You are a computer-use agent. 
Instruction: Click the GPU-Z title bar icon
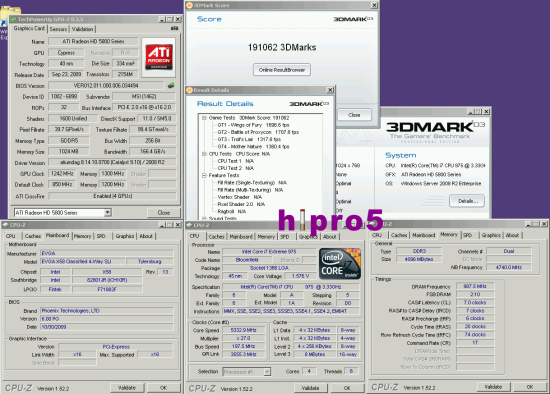pyautogui.click(x=14, y=19)
